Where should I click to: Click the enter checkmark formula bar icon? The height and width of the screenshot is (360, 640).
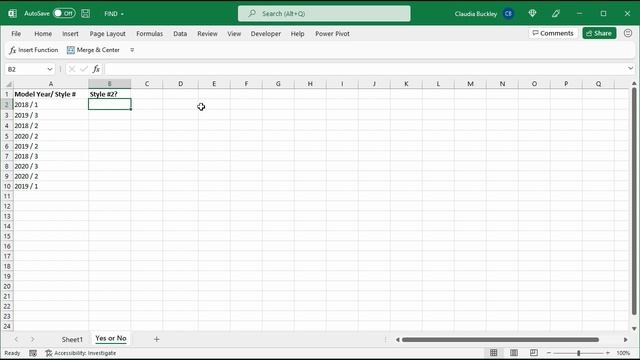pyautogui.click(x=84, y=69)
